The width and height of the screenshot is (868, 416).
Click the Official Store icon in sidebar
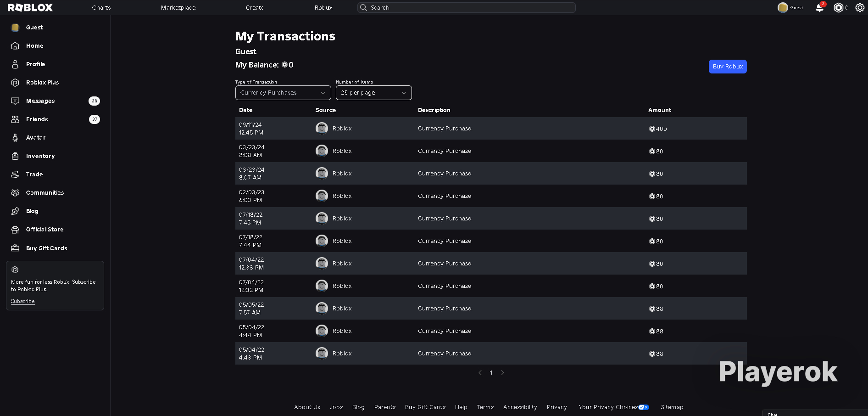(15, 230)
